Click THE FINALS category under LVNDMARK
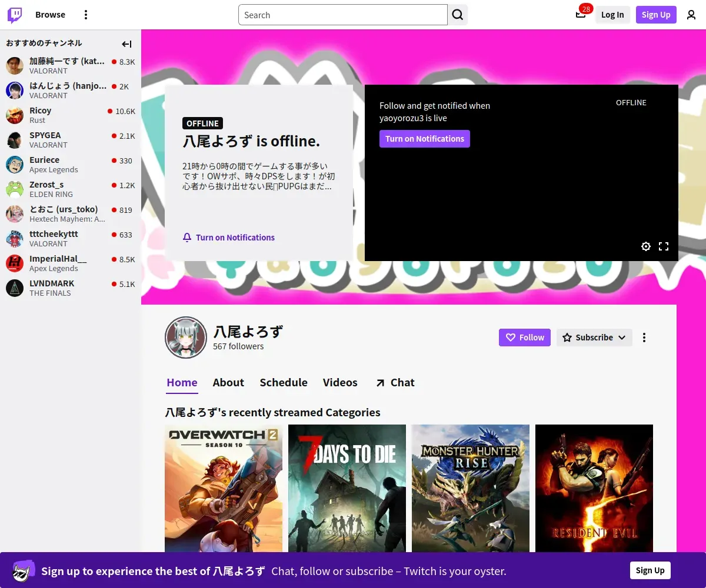Viewport: 706px width, 588px height. click(x=50, y=293)
